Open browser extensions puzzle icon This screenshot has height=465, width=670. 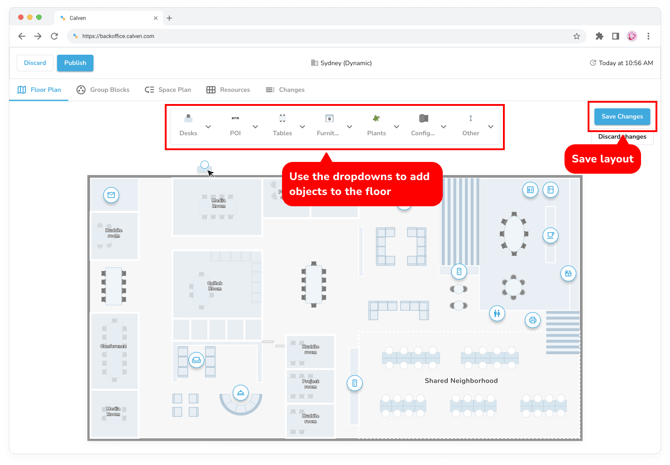pyautogui.click(x=599, y=36)
